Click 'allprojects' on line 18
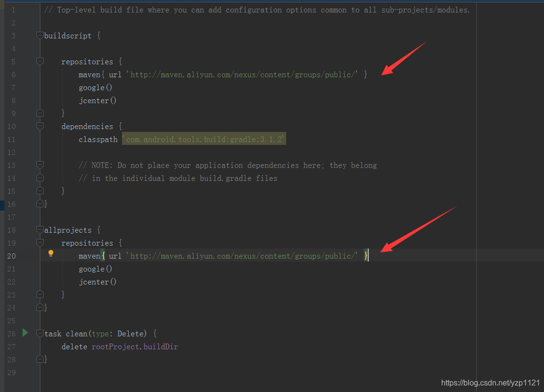This screenshot has height=392, width=544. click(68, 230)
